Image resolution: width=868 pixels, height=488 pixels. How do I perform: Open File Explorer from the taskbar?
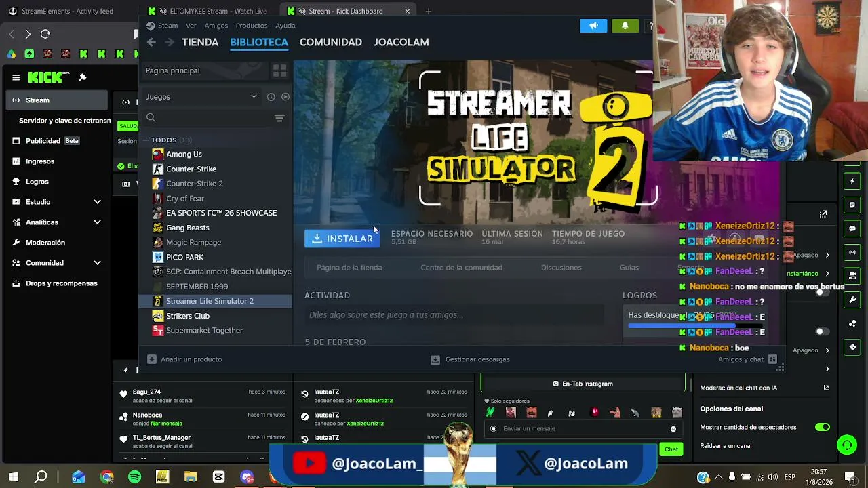pyautogui.click(x=191, y=477)
